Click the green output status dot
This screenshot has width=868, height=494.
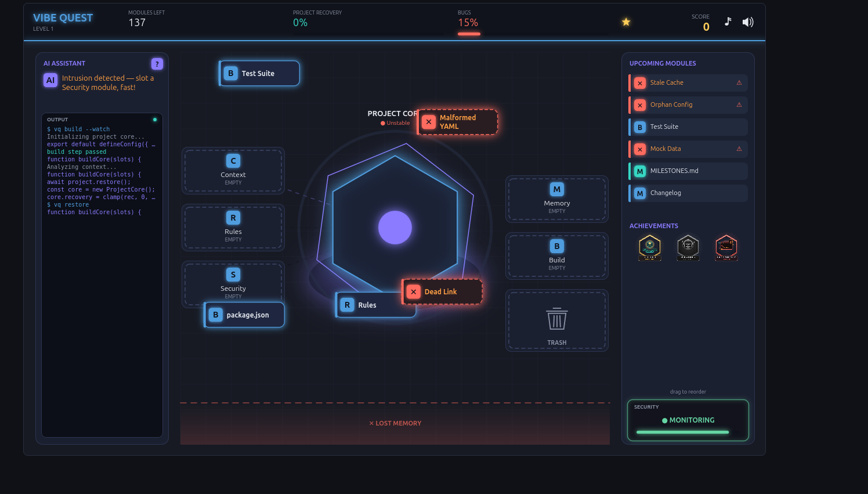(x=155, y=120)
